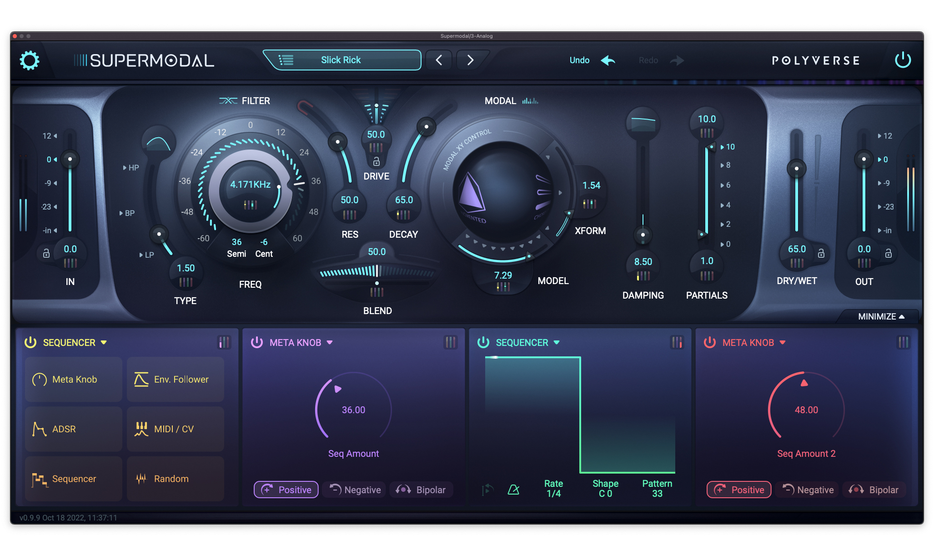Click the DRY/WET slider handle

797,169
